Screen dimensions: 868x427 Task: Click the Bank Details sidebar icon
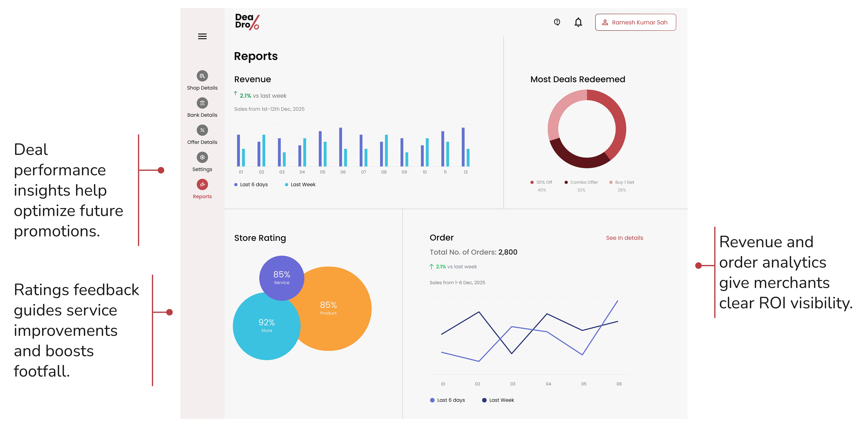coord(202,103)
